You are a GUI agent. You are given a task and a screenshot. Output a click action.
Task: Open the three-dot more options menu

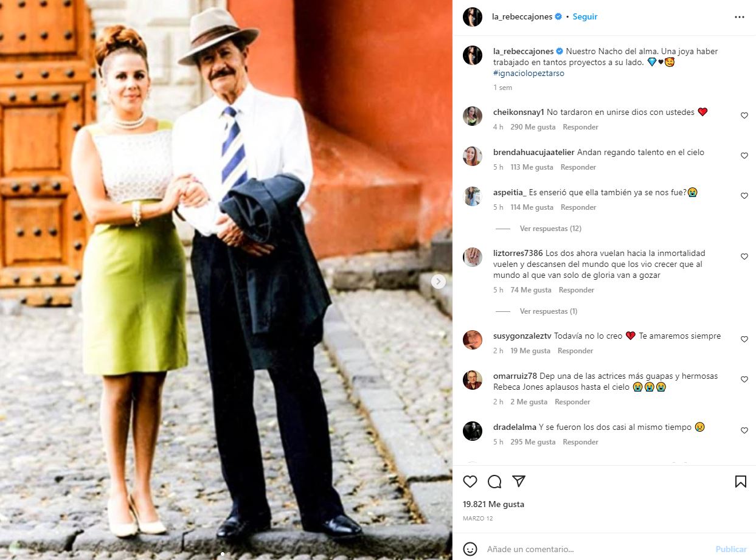click(740, 17)
